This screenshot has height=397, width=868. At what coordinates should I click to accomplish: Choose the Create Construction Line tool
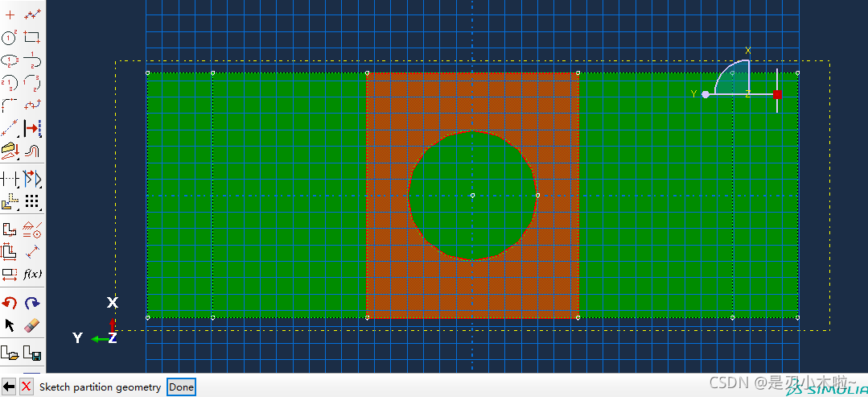(10, 128)
